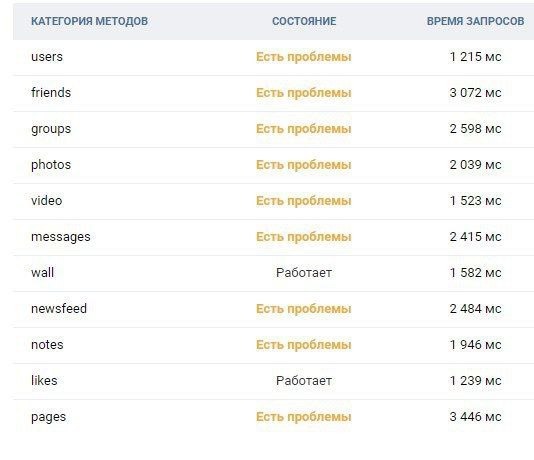Select the wall method category
The width and height of the screenshot is (534, 460).
[x=43, y=272]
